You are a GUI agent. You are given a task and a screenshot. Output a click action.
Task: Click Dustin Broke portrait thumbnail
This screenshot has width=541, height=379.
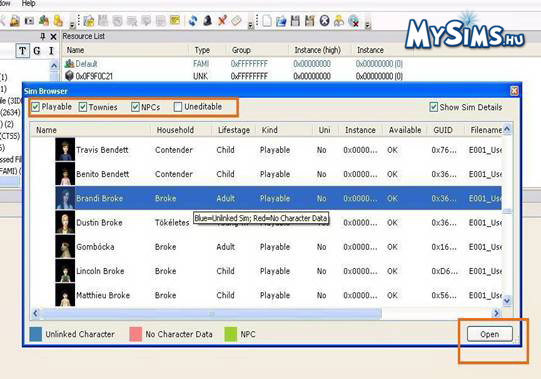[x=65, y=222]
